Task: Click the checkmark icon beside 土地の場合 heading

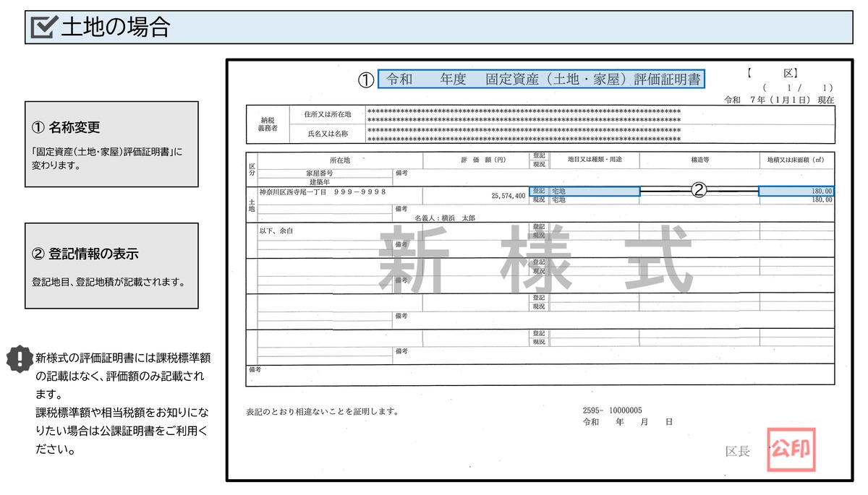Action: coord(43,27)
